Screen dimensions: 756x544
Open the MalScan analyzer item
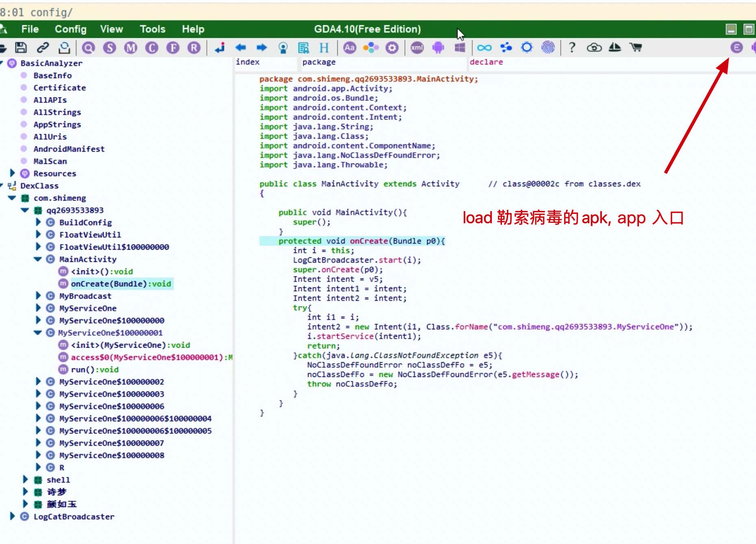(50, 161)
